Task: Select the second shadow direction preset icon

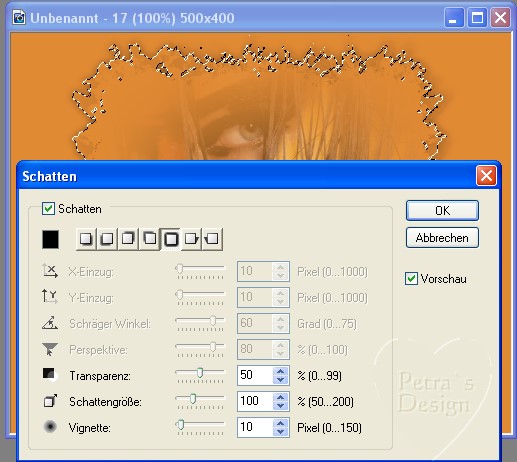Action: [x=107, y=239]
